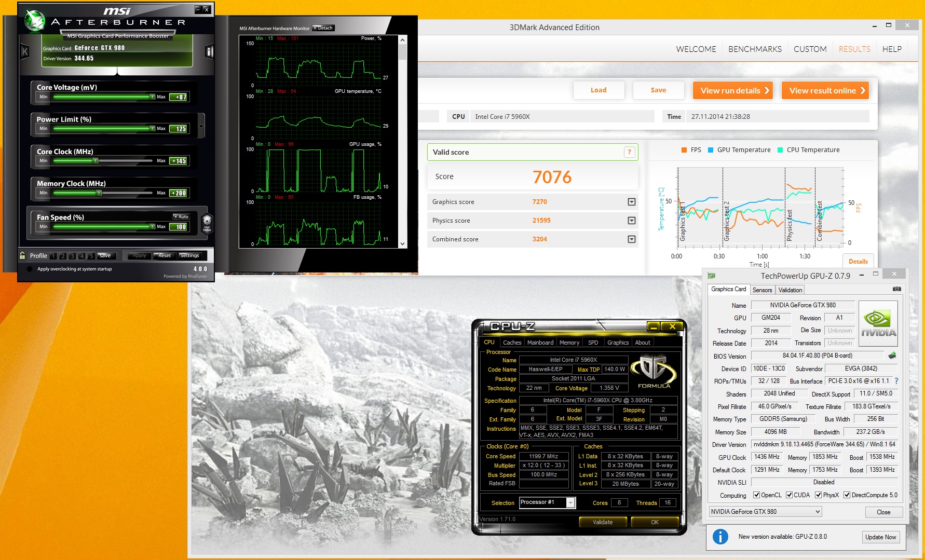Go to BENCHMARKS in 3DMark
The height and width of the screenshot is (560, 925).
pos(755,49)
